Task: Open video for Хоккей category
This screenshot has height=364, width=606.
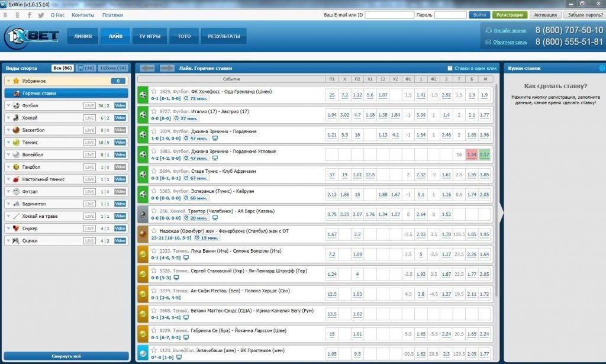Action: tap(120, 118)
